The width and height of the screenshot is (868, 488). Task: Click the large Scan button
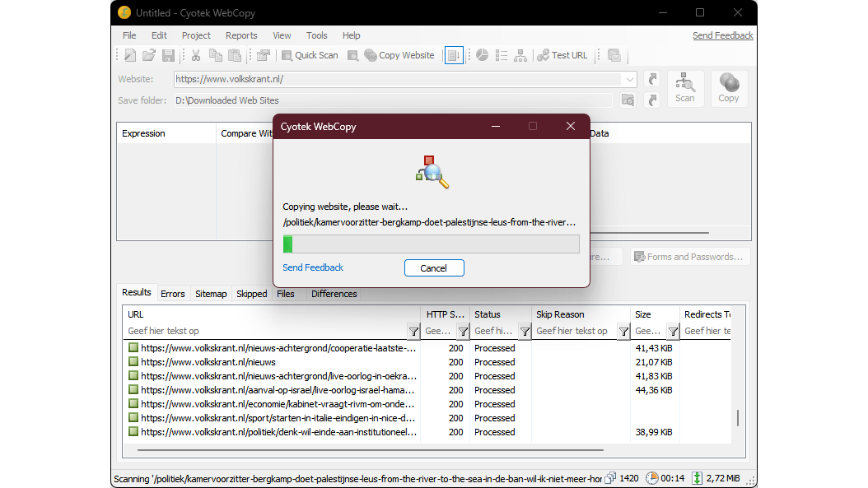coord(685,89)
